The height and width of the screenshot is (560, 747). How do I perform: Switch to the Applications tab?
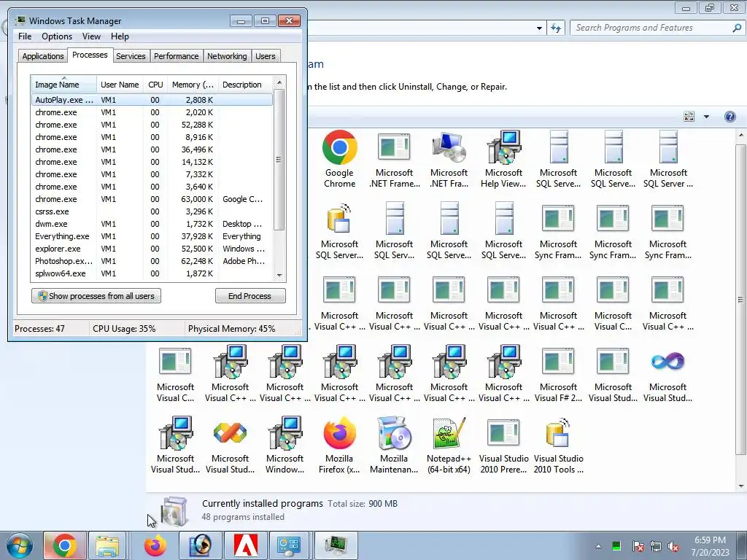coord(43,55)
